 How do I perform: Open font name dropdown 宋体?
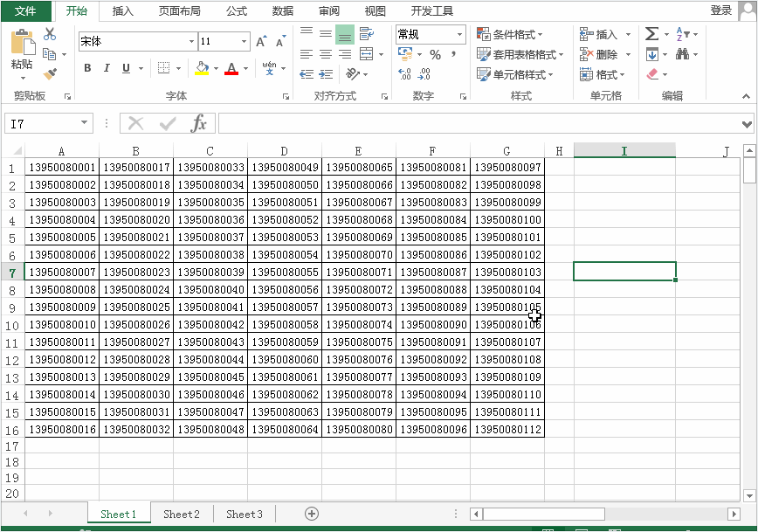(x=191, y=42)
